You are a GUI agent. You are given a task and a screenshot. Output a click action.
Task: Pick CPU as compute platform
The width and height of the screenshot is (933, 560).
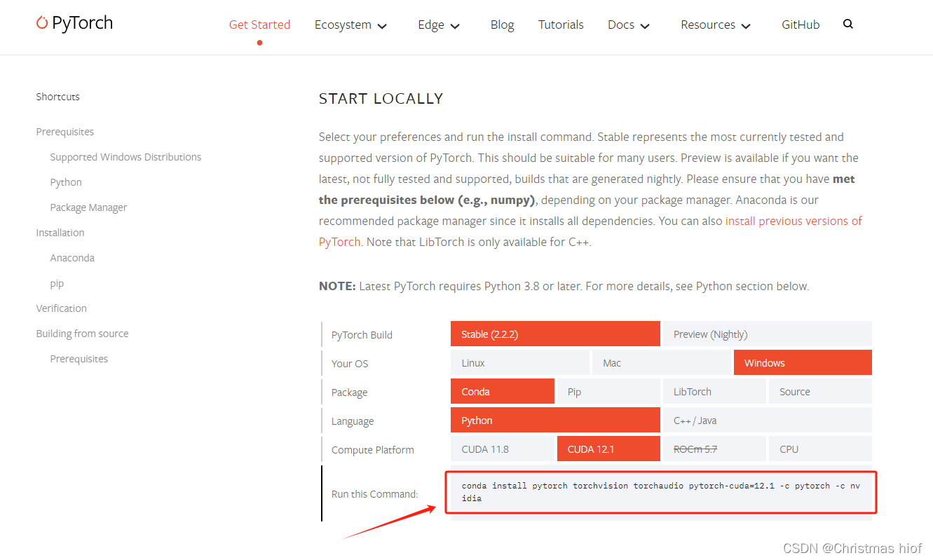tap(820, 449)
